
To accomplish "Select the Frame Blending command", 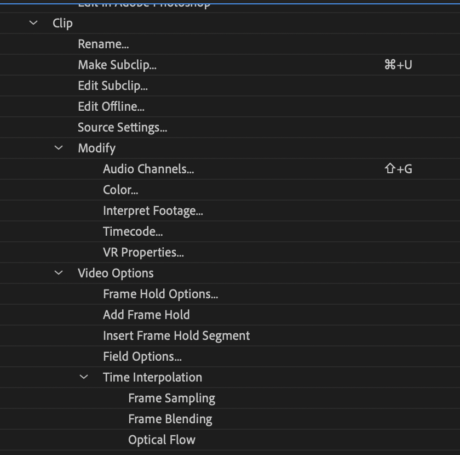I will tap(170, 419).
